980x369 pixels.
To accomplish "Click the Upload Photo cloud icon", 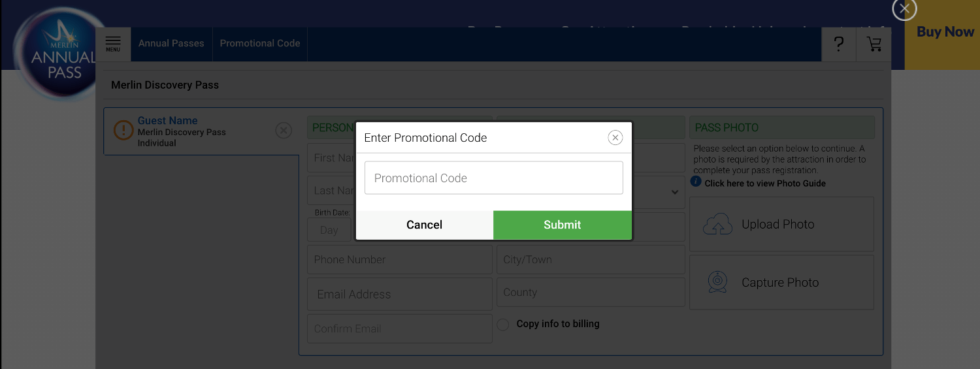I will click(x=718, y=225).
